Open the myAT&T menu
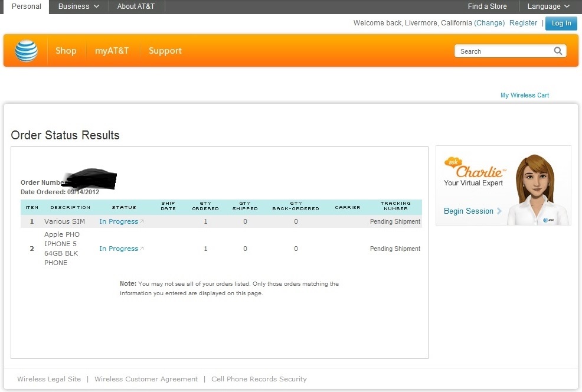 [x=112, y=51]
